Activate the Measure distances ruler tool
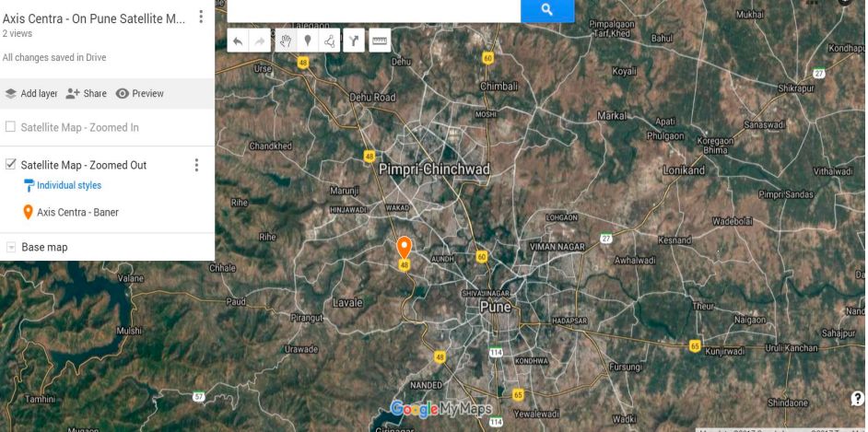 coord(380,41)
